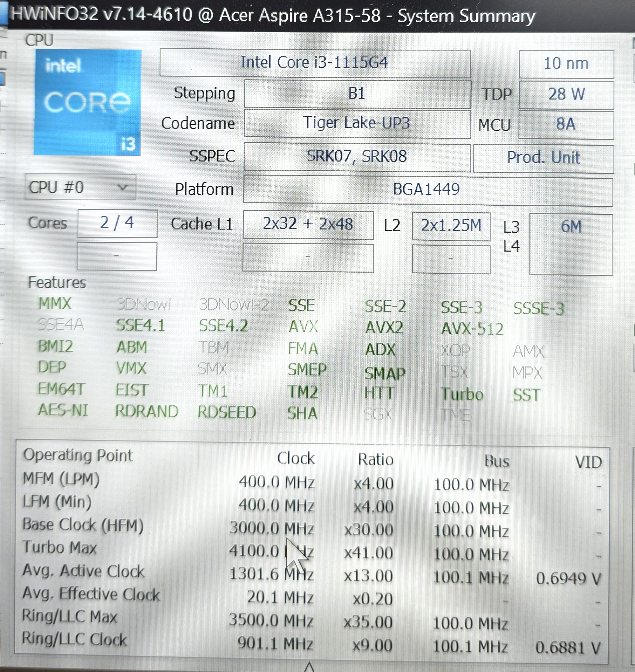Click the Prod. Unit field
This screenshot has height=672, width=635.
point(544,158)
